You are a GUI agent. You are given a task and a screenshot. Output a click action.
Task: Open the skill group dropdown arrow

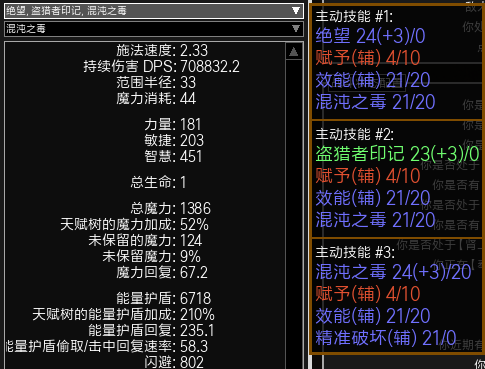(x=296, y=11)
